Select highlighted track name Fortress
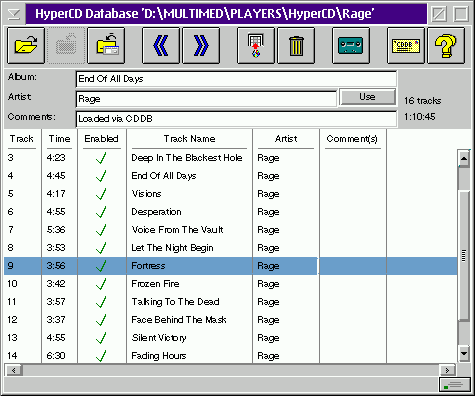The height and width of the screenshot is (396, 475). (x=148, y=266)
